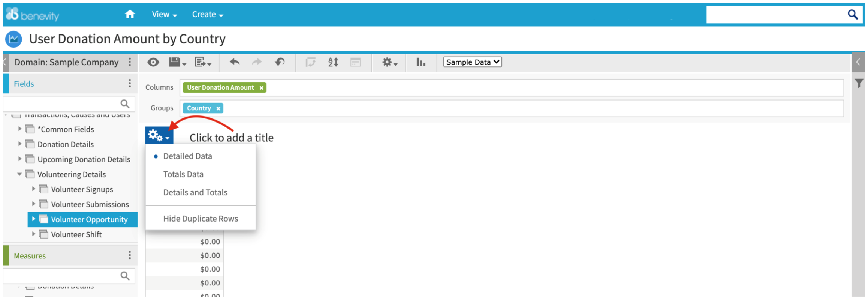This screenshot has height=300, width=868.
Task: Click the Sort A-Z icon
Action: (x=333, y=62)
